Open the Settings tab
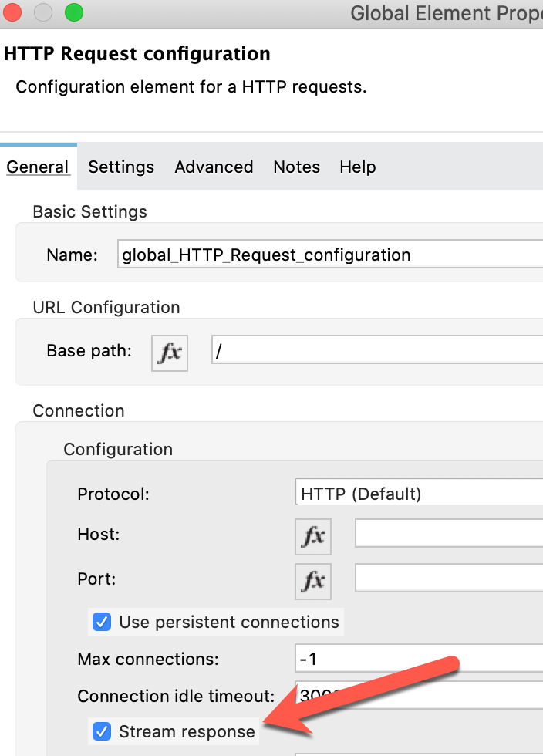The height and width of the screenshot is (756, 543). (121, 167)
